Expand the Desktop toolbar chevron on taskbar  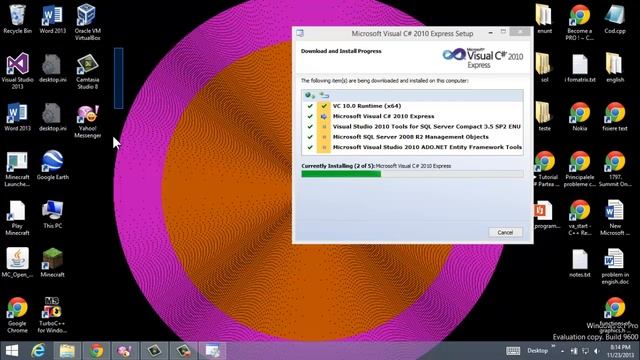(553, 347)
